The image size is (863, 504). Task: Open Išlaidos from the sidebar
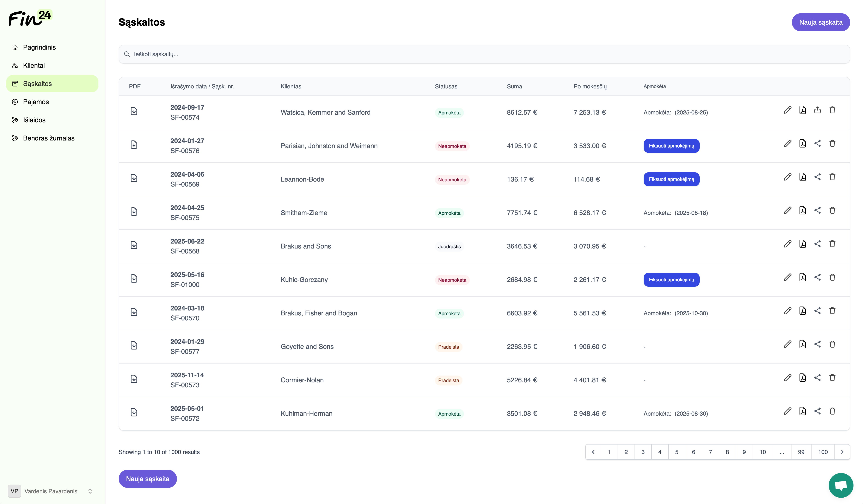[34, 120]
